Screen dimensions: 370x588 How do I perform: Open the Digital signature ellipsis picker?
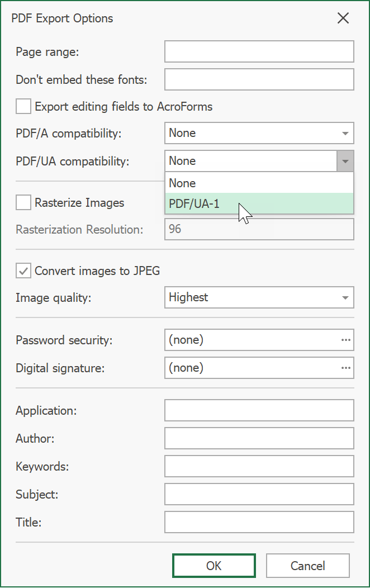click(347, 368)
